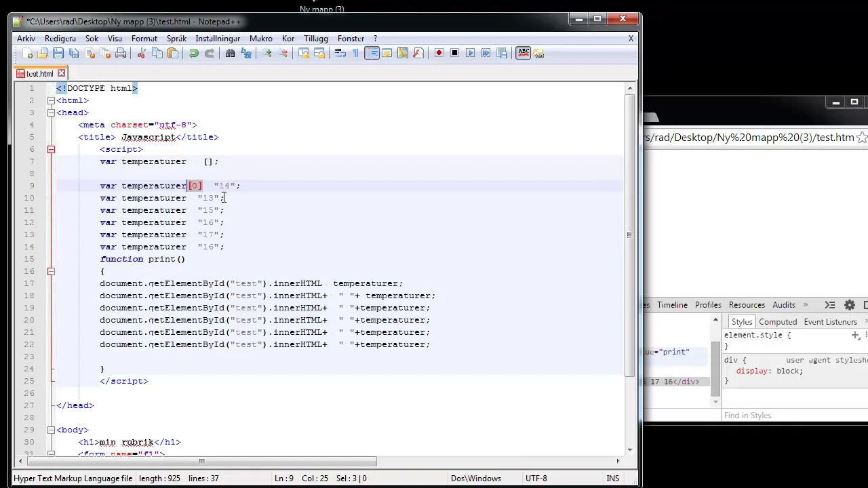
Task: Click the Run macro multiple times icon
Action: [486, 53]
